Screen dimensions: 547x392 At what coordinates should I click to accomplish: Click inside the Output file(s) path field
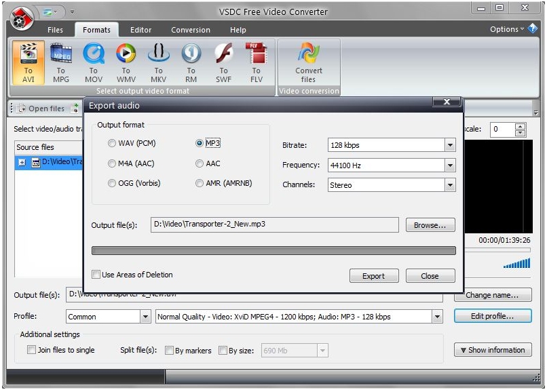click(271, 224)
